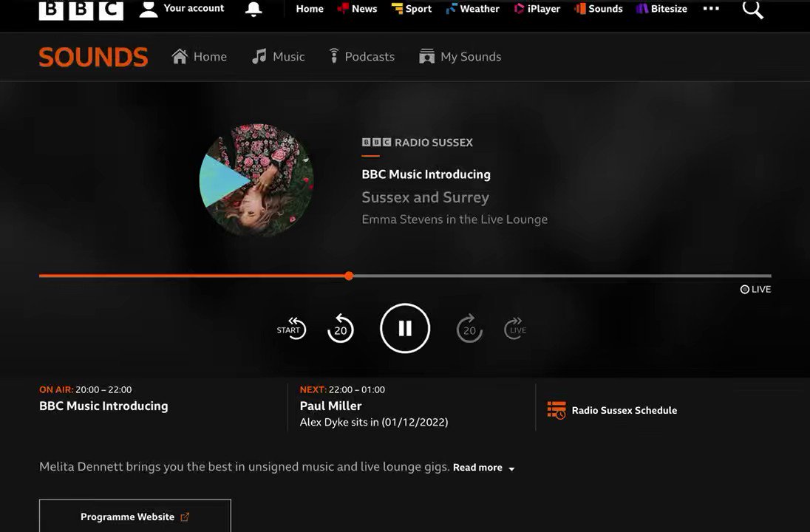Pause the live stream

point(405,329)
